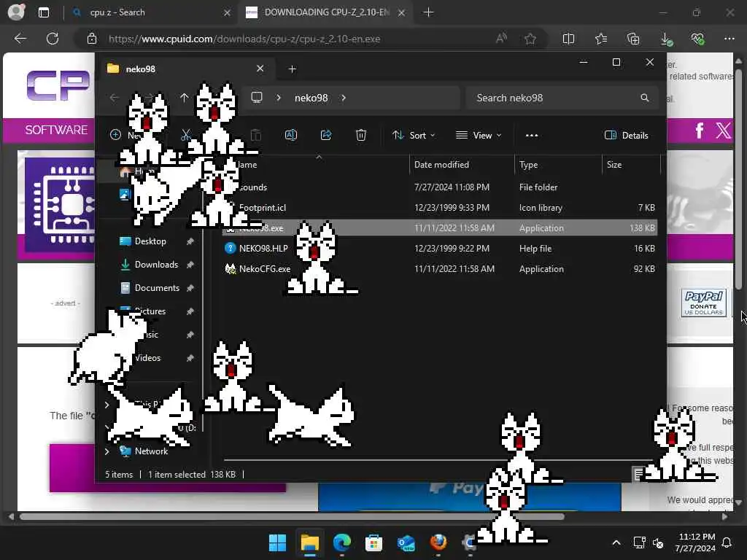Open Edge Collections icon
Screen dimensions: 747x560
pyautogui.click(x=633, y=39)
